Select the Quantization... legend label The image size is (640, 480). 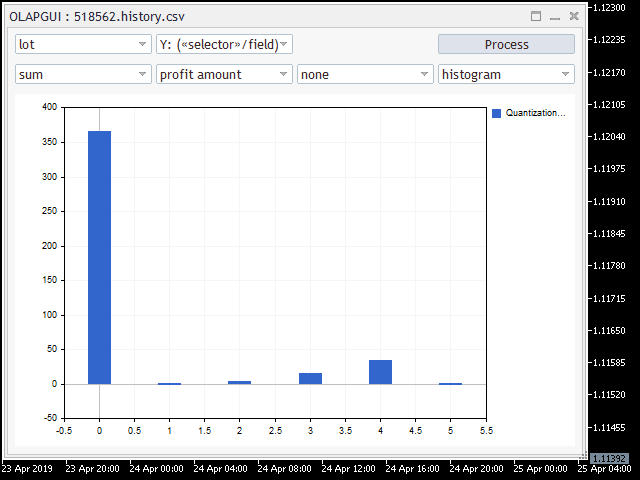(x=536, y=113)
